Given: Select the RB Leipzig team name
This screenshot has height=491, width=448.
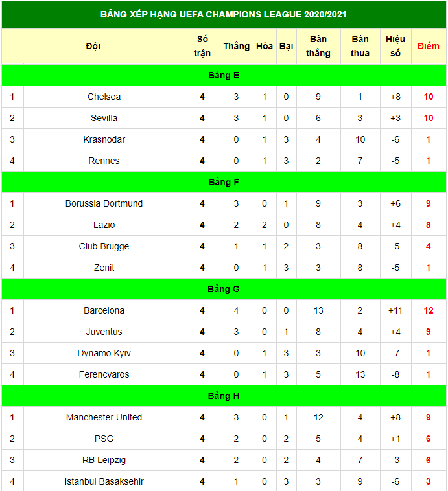Looking at the screenshot, I should click(104, 460).
